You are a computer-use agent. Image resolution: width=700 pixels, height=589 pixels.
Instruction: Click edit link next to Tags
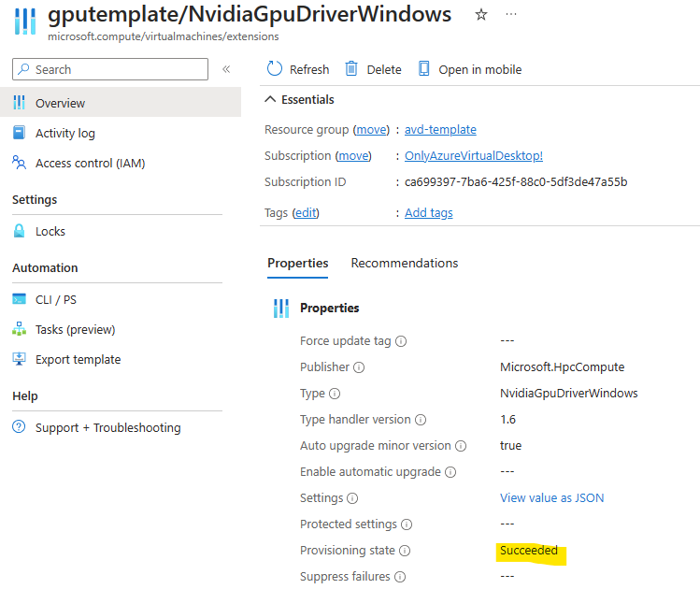pos(306,213)
